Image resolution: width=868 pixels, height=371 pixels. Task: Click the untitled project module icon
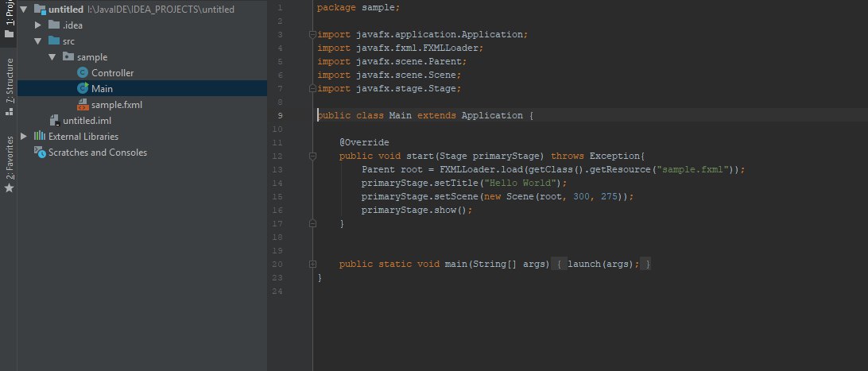tap(40, 9)
